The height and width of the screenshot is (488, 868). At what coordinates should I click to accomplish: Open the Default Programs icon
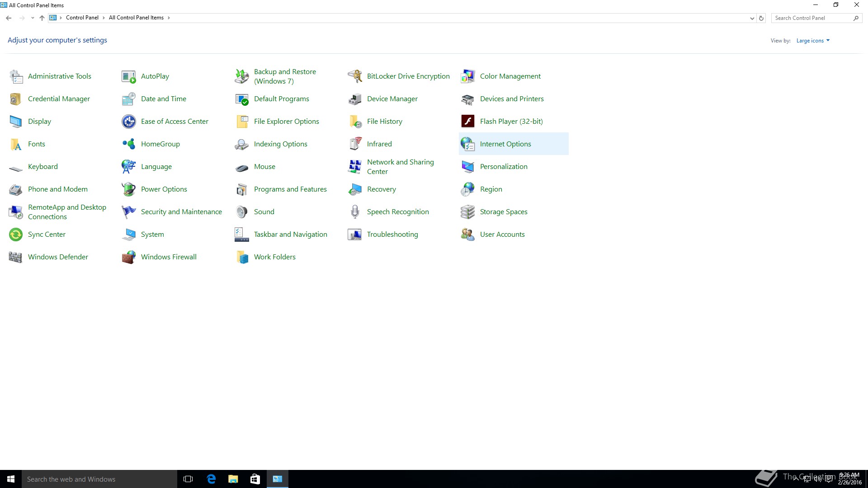242,99
